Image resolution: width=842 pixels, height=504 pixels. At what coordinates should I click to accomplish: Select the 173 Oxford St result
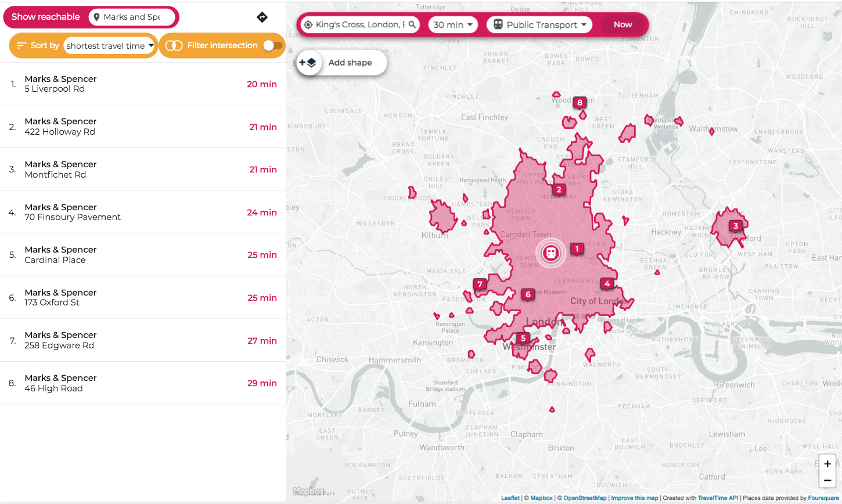click(143, 297)
